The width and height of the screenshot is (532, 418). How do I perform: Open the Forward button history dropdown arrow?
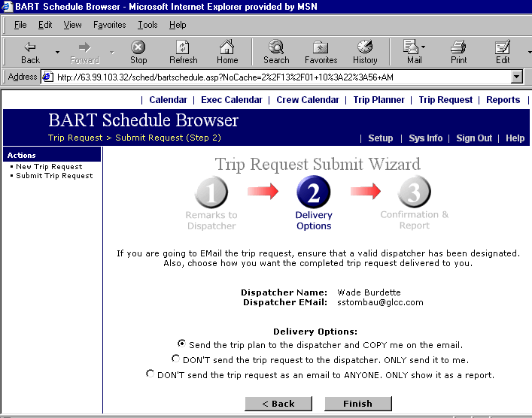click(x=111, y=52)
